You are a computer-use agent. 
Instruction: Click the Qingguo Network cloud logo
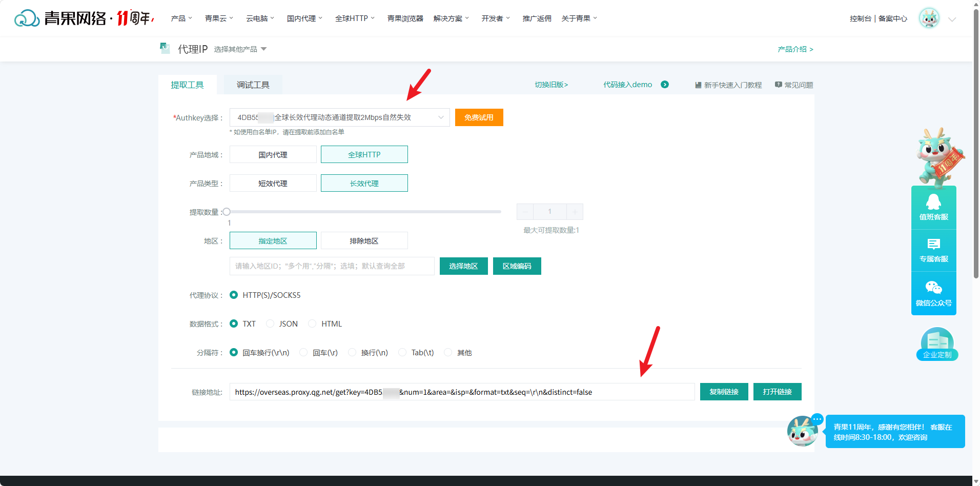(x=27, y=18)
